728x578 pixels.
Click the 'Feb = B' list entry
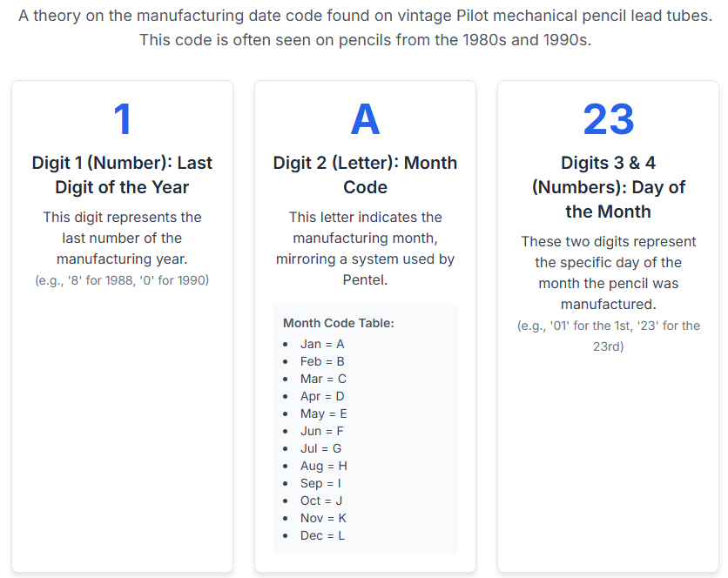coord(322,361)
